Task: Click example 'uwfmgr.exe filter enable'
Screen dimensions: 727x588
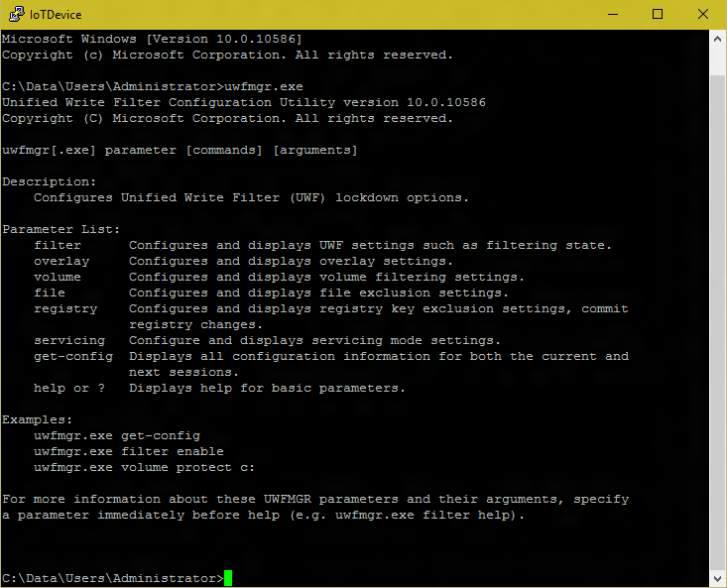Action: [129, 451]
